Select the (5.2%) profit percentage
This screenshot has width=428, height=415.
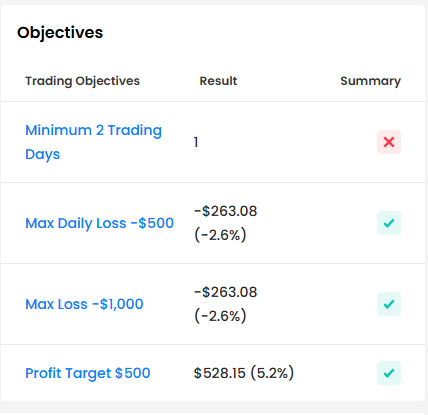point(272,373)
